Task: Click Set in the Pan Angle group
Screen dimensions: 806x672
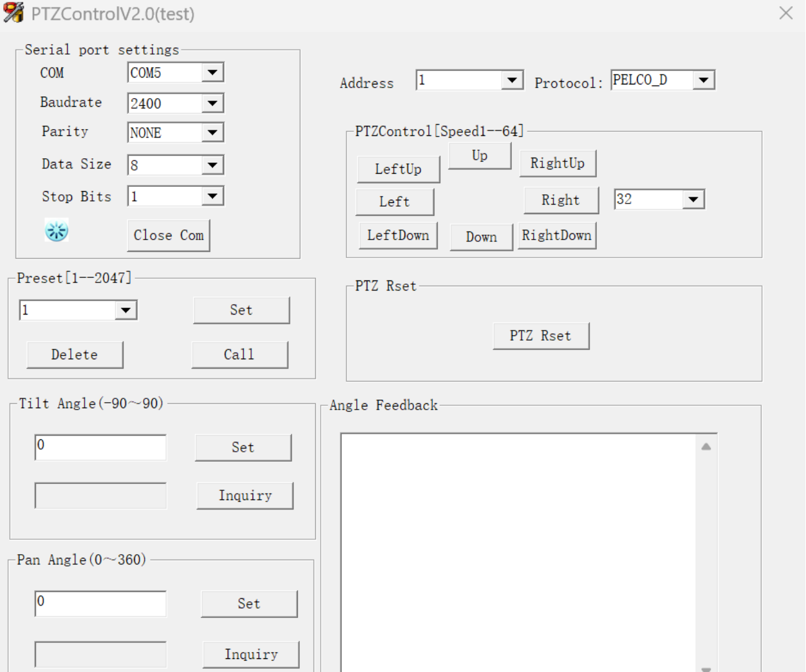Action: pyautogui.click(x=249, y=604)
